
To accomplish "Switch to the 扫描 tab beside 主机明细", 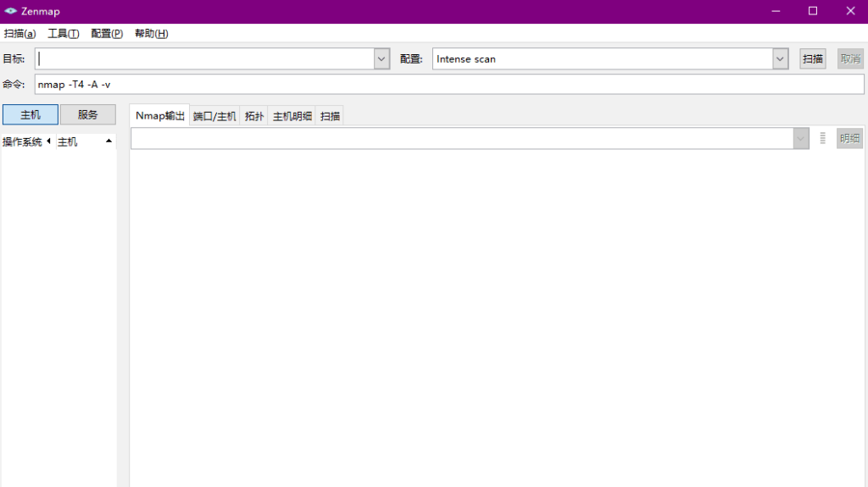I will [330, 116].
